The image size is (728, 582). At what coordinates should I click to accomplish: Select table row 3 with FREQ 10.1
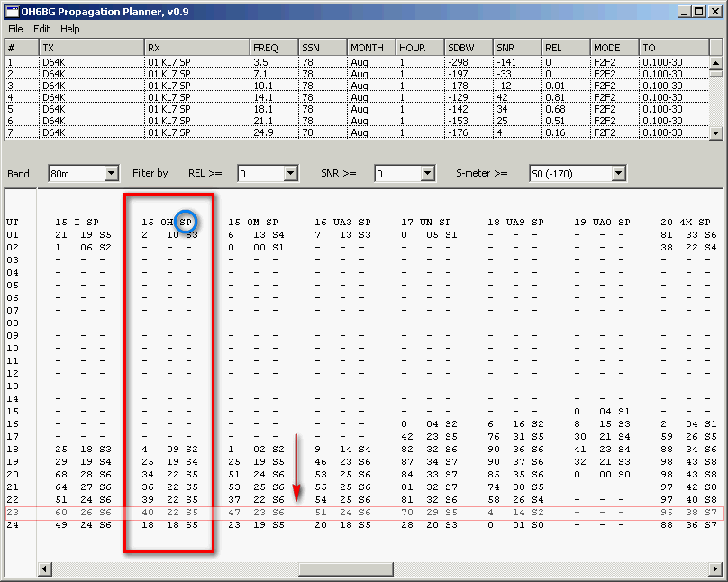coord(357,86)
